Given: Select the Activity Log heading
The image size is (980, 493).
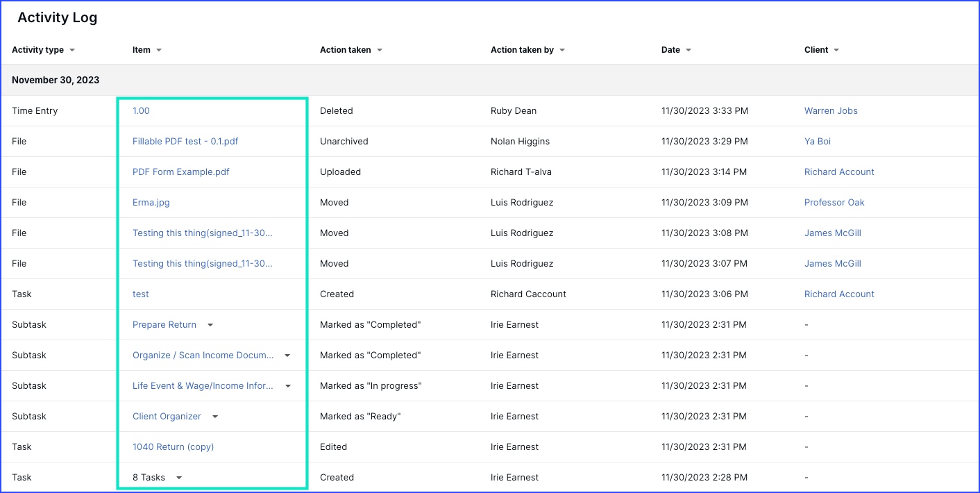Looking at the screenshot, I should 58,18.
